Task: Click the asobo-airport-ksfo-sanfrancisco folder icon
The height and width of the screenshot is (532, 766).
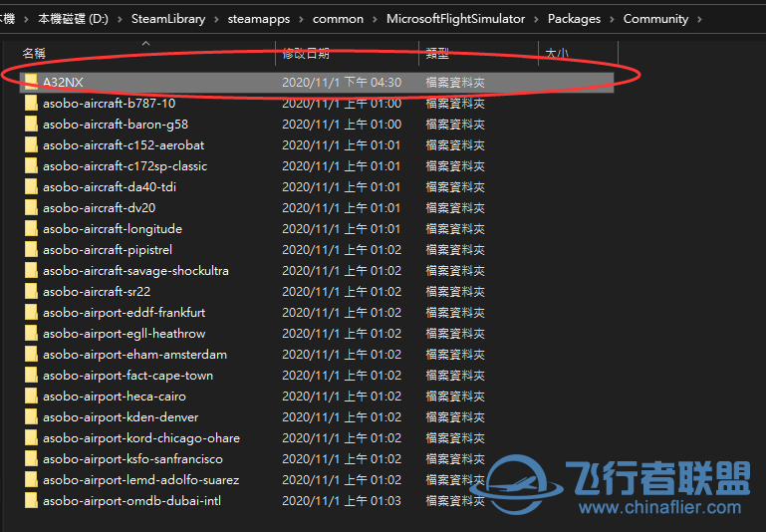Action: pyautogui.click(x=31, y=458)
